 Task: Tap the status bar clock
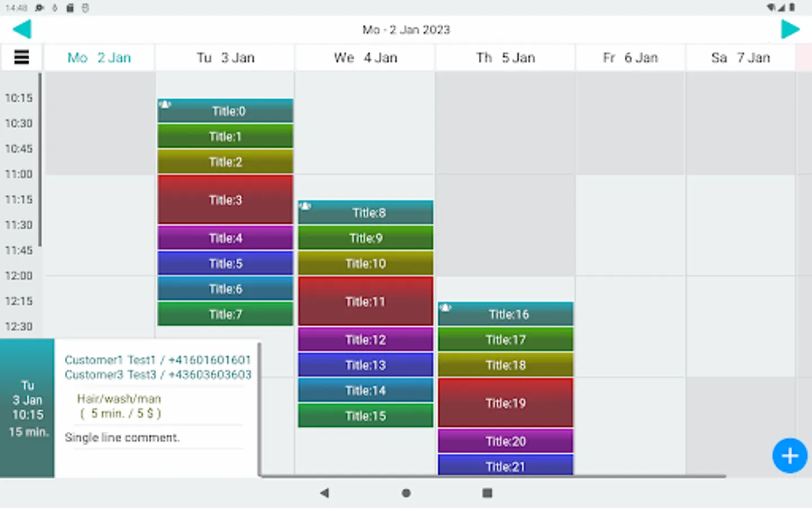16,8
